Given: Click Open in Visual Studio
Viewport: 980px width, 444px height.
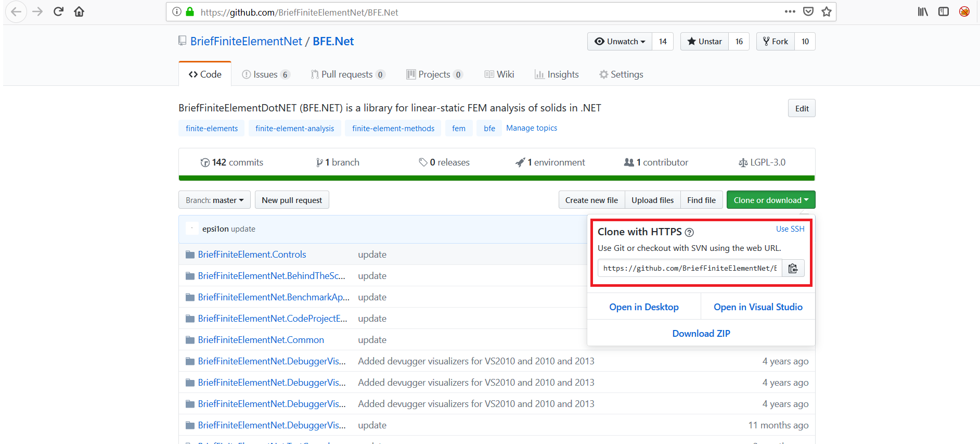Looking at the screenshot, I should [758, 307].
